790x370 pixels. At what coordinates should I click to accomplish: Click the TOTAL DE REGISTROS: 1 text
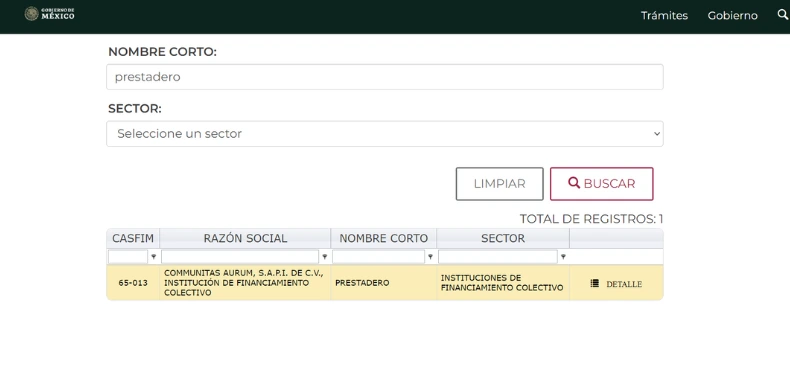591,219
